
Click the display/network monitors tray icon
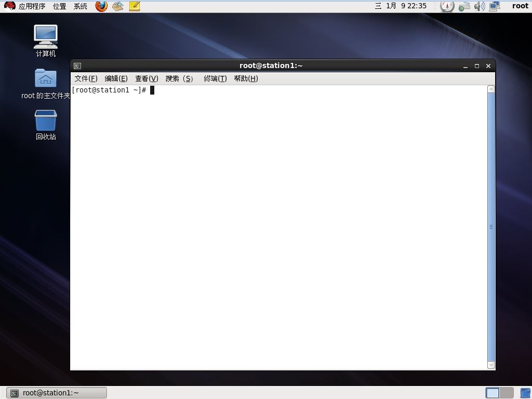[495, 6]
